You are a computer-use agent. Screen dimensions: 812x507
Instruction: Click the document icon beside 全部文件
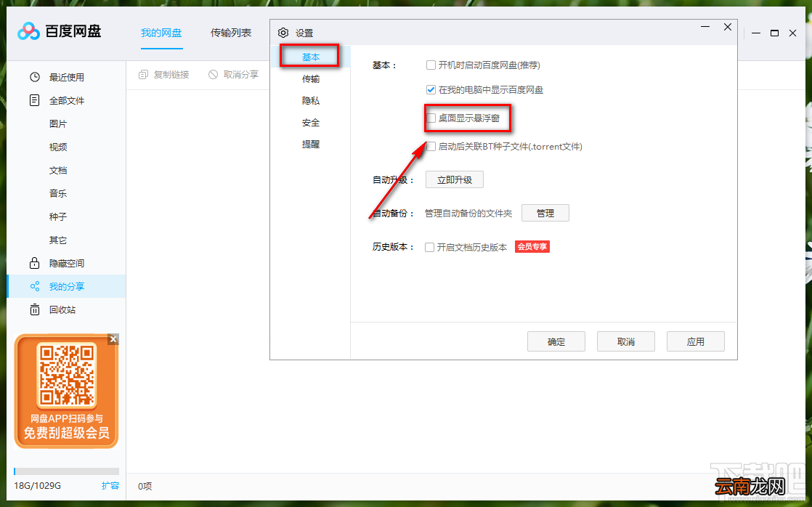[x=35, y=100]
